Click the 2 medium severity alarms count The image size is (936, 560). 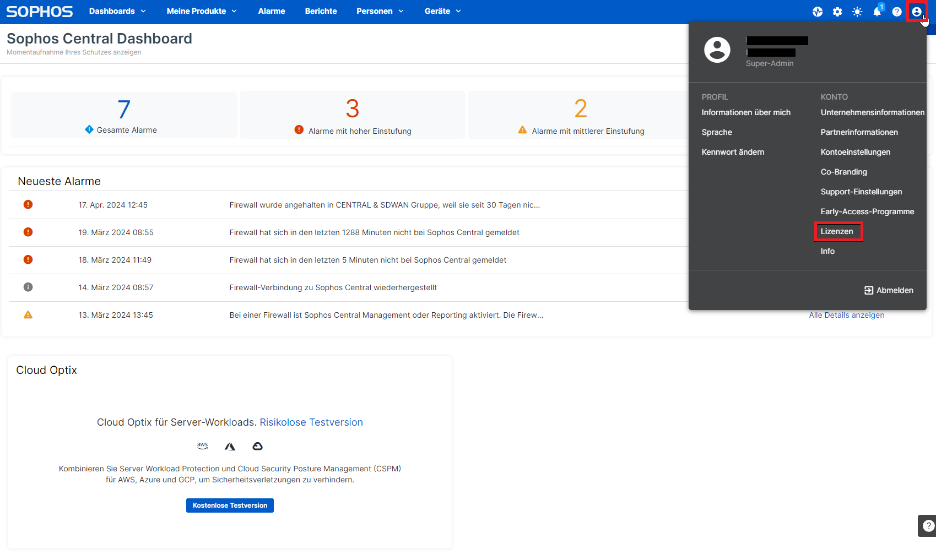[581, 108]
